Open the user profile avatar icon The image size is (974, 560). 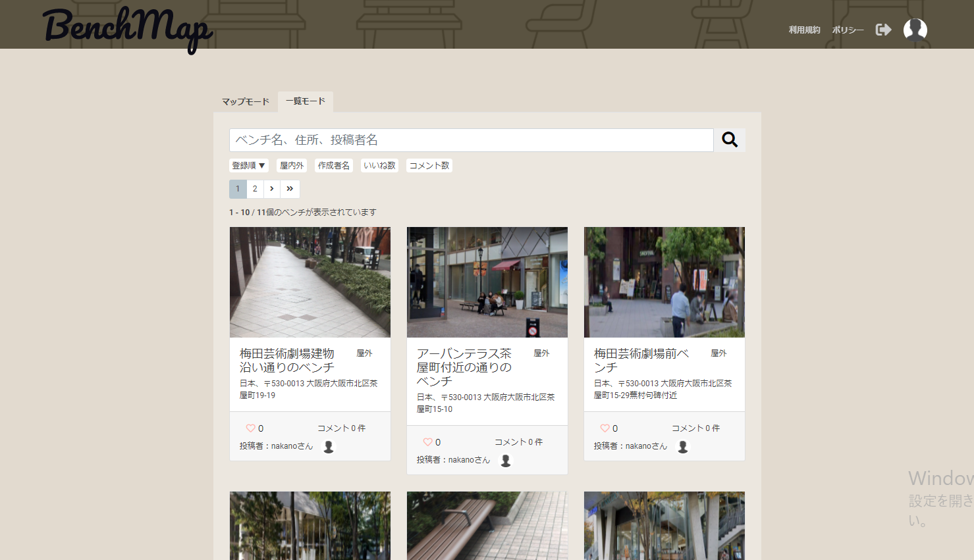point(915,29)
